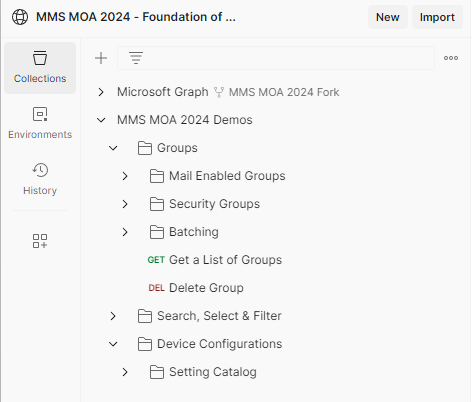Viewport: 472px width, 402px height.
Task: Create new collection with plus icon
Action: point(101,58)
